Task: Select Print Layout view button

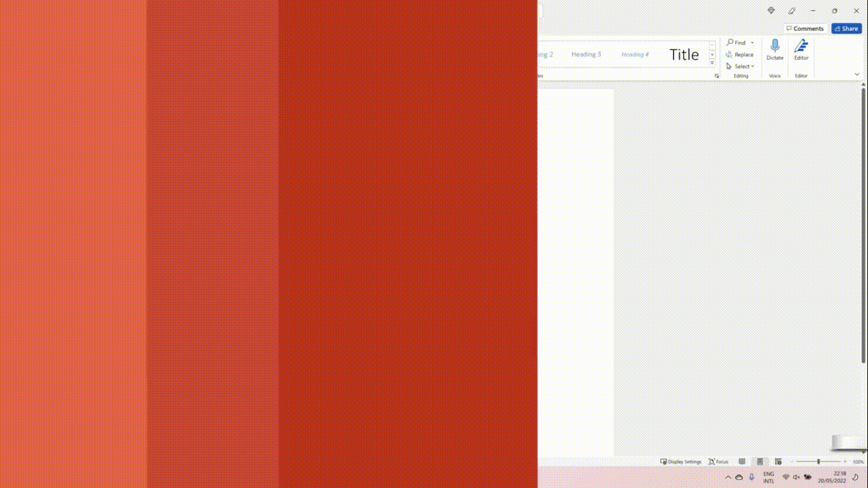Action: (759, 461)
